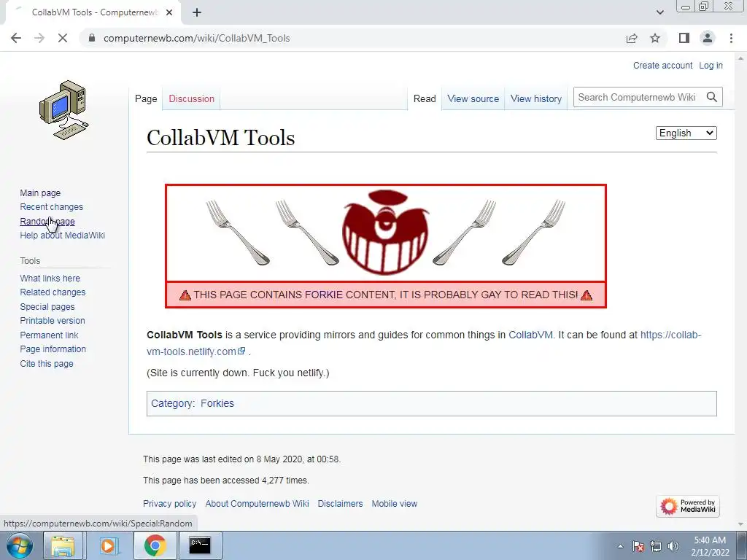Screen dimensions: 747x560
Task: Open Chrome profile avatar icon
Action: coord(708,38)
